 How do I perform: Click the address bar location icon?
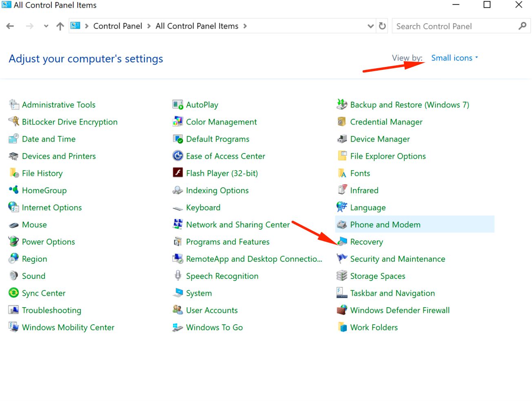[x=75, y=26]
